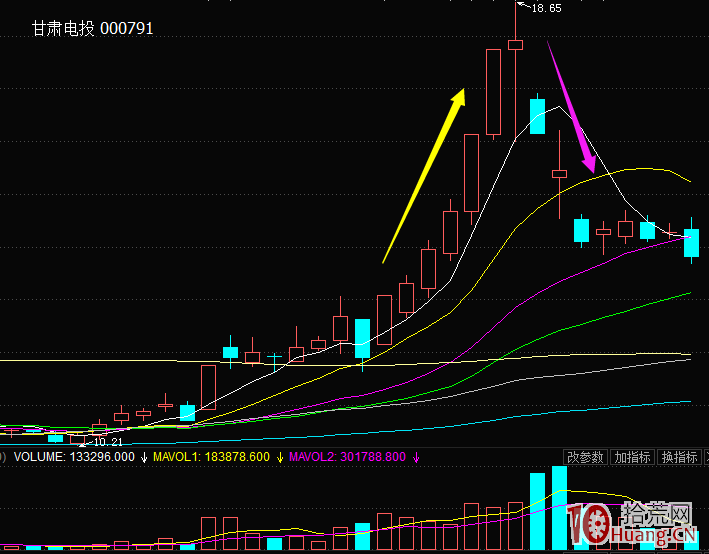Click the down arrow after VOLUME value
This screenshot has width=709, height=554.
click(x=144, y=457)
